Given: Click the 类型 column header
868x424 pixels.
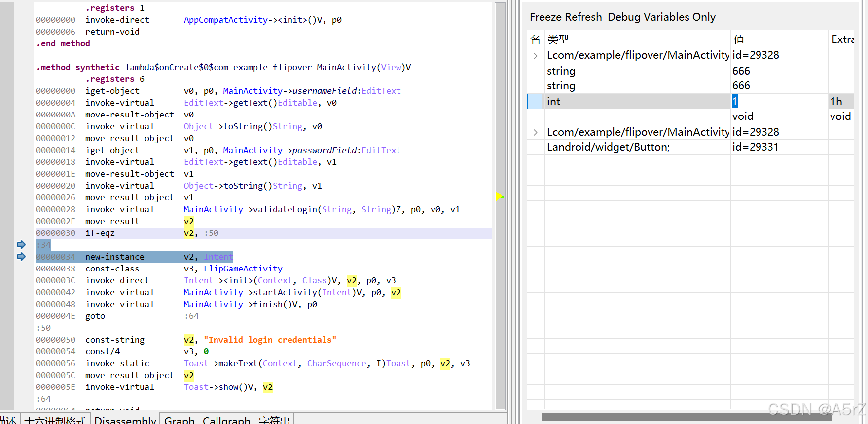Looking at the screenshot, I should 637,39.
